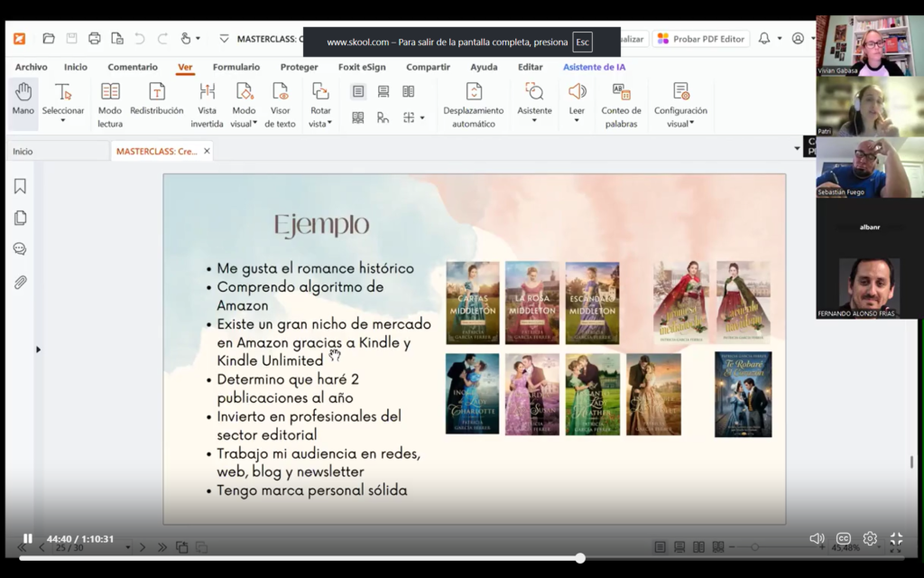
Task: Select the Mano hand tool
Action: click(x=23, y=104)
